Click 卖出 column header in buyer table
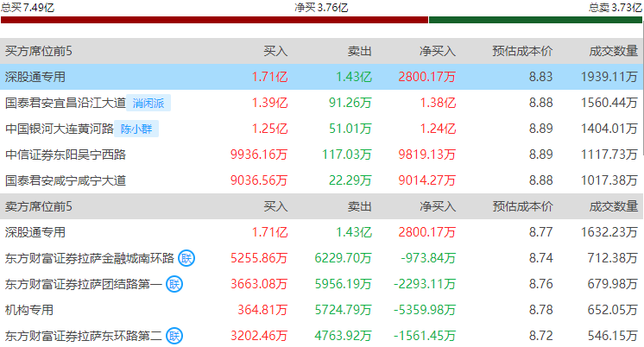644x347 pixels. (x=360, y=51)
